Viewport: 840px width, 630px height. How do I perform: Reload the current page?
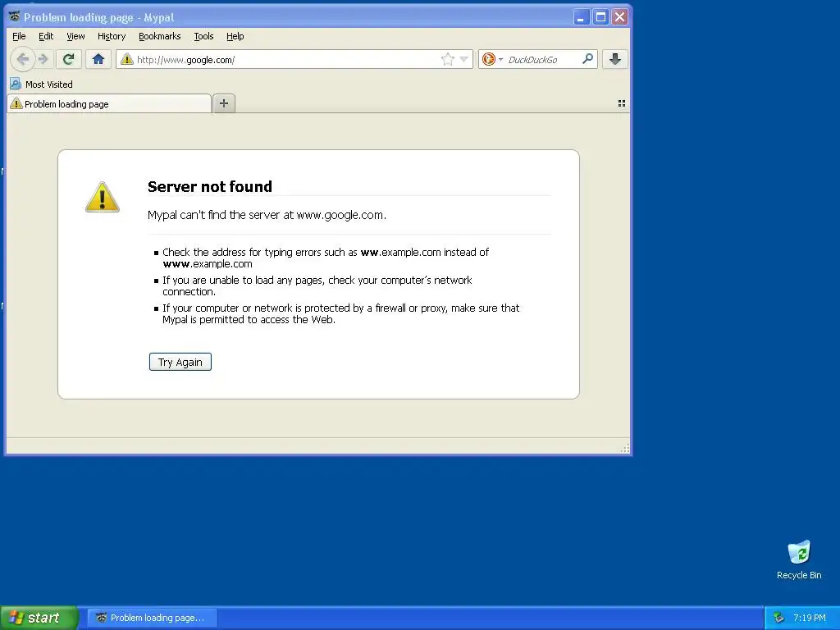point(69,59)
